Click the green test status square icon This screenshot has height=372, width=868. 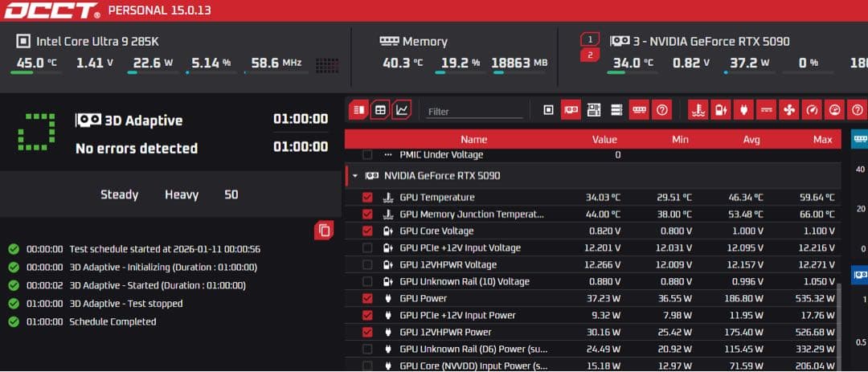(x=36, y=133)
